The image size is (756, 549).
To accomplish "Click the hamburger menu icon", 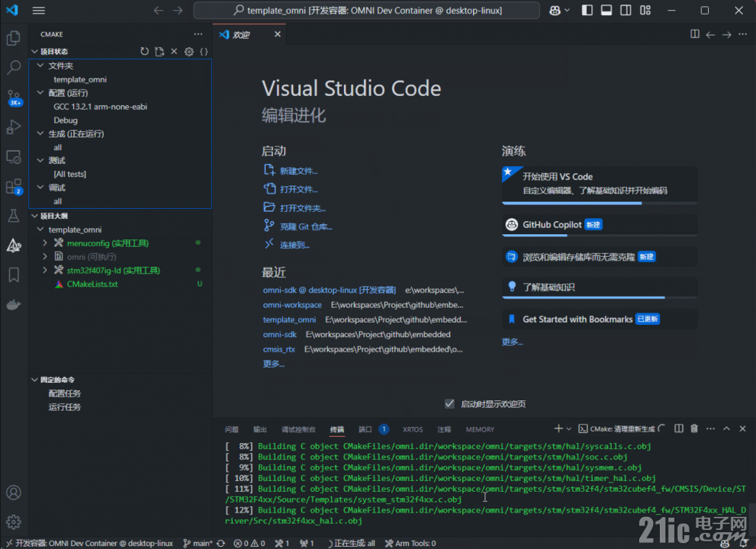I will 39,10.
